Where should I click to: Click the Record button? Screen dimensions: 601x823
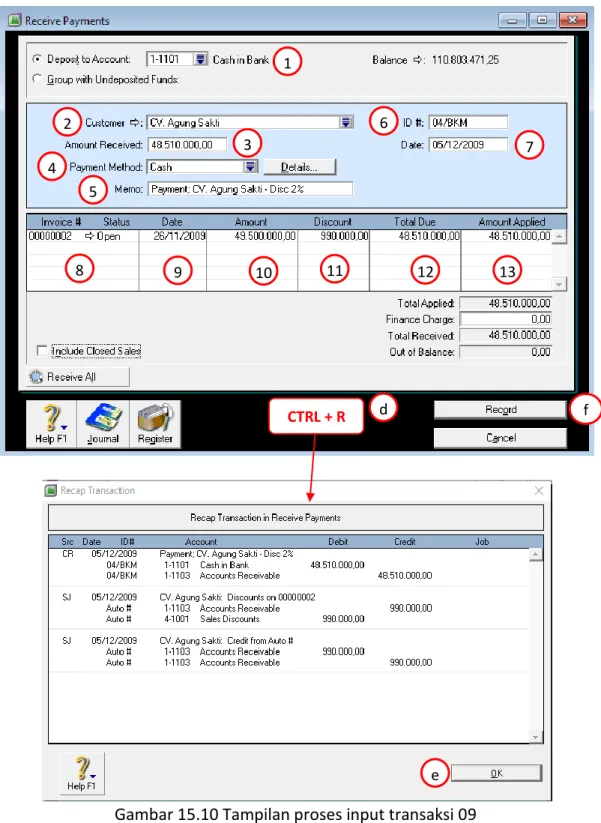(x=500, y=409)
